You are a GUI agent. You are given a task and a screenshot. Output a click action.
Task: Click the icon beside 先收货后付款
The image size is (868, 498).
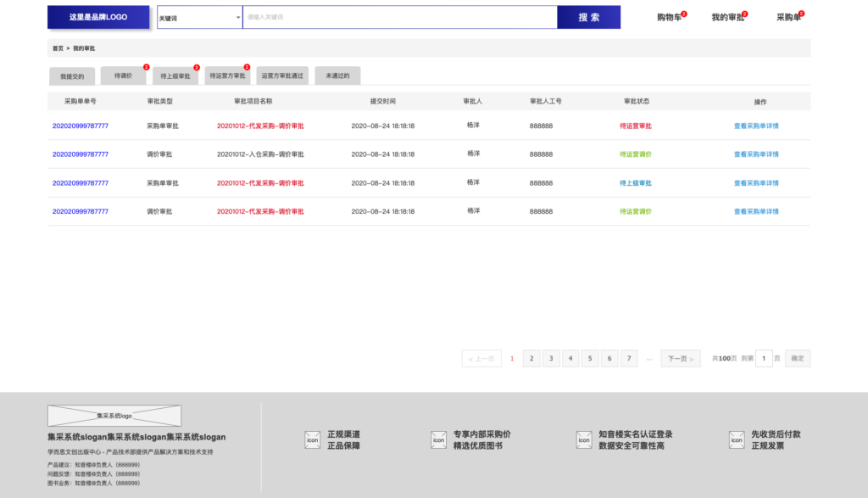(x=737, y=439)
